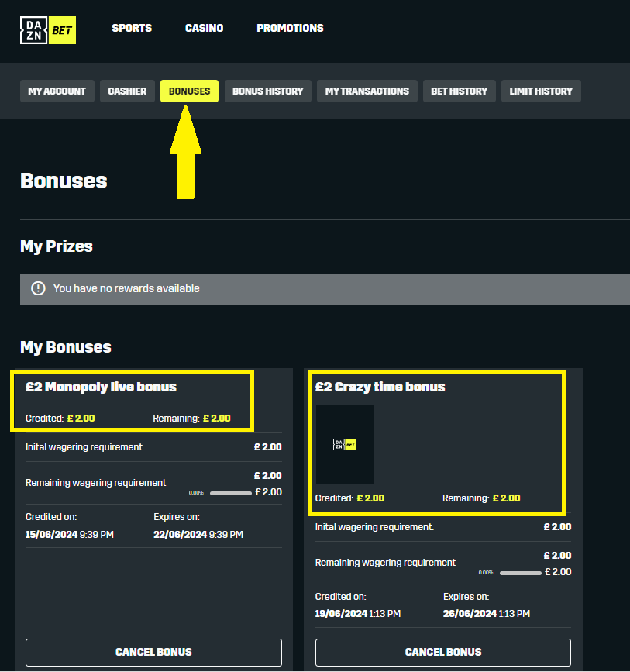Viewport: 630px width, 672px height.
Task: Click the 'My Prizes' heading
Action: tap(57, 246)
